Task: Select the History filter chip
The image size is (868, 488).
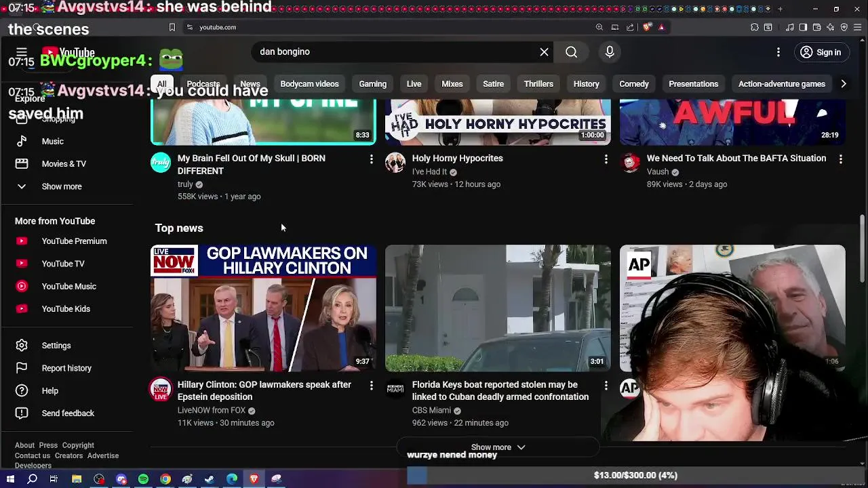Action: tap(586, 84)
